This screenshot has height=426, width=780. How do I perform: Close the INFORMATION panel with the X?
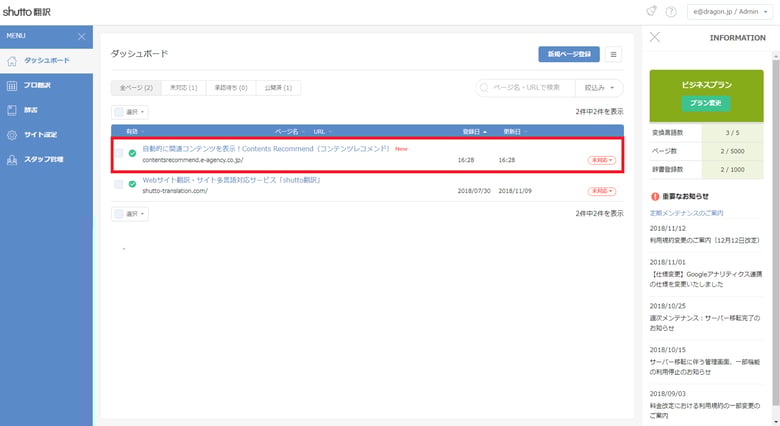click(655, 37)
